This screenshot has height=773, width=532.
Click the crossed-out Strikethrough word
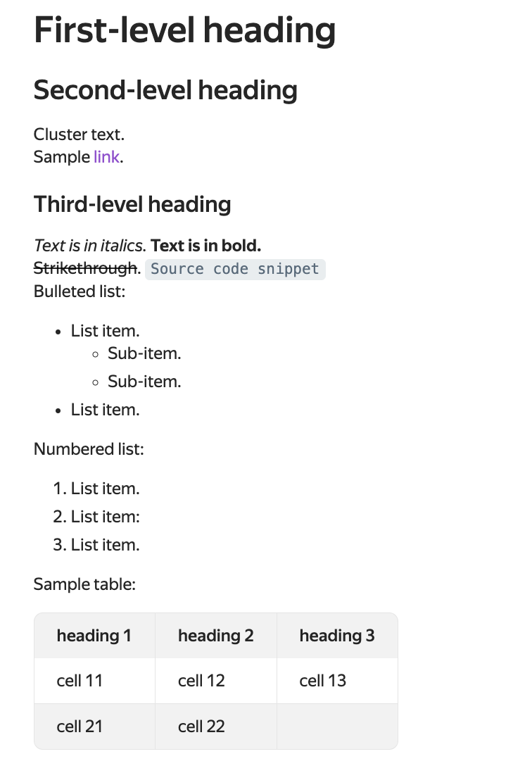85,268
